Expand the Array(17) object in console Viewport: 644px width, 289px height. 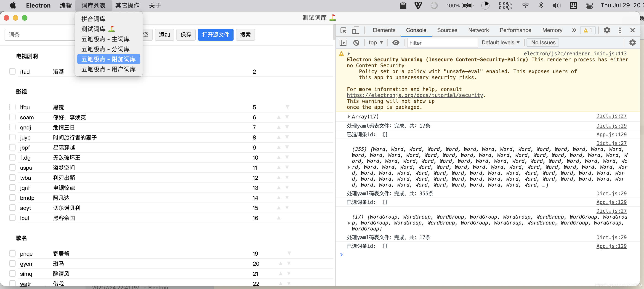[349, 117]
